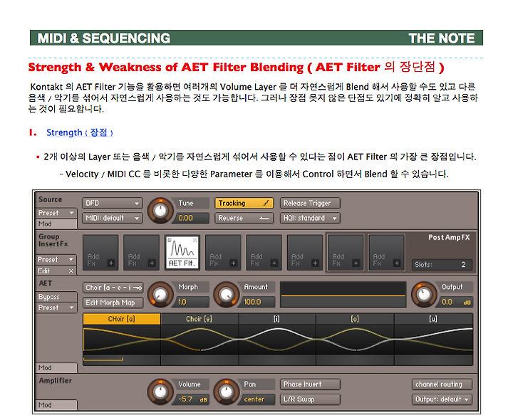
Task: Remove AET Flt using its small X icon
Action: click(x=195, y=240)
